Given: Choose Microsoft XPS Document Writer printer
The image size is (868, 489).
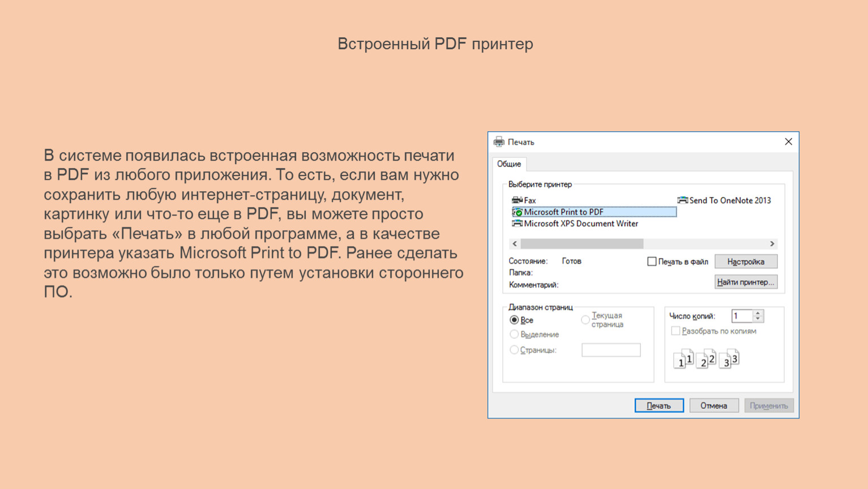Looking at the screenshot, I should click(575, 224).
